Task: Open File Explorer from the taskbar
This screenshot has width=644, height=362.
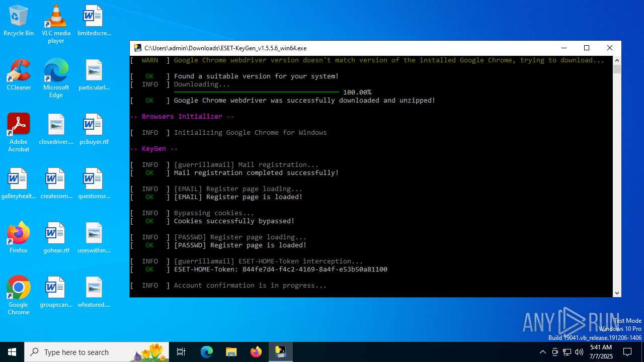Action: tap(231, 352)
